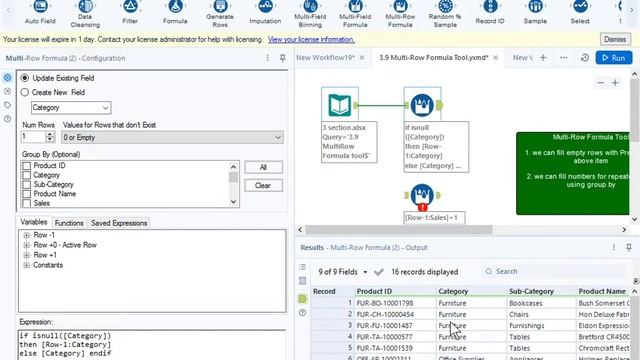This screenshot has width=640, height=360.
Task: Expand Row +0 - Active Row node
Action: [27, 245]
